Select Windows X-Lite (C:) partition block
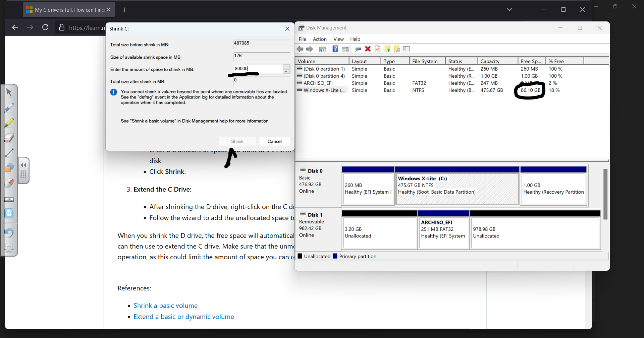The height and width of the screenshot is (338, 644). [x=457, y=189]
